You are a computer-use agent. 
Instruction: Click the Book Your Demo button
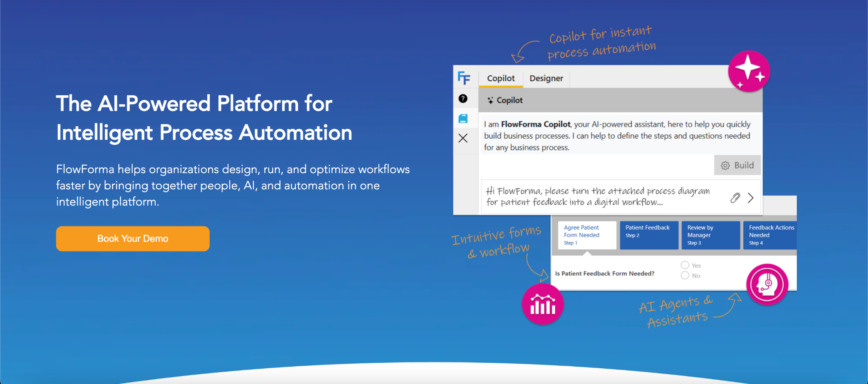click(133, 239)
